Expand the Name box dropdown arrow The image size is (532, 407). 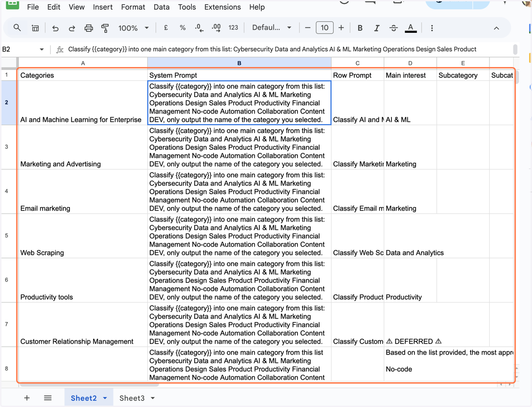tap(42, 50)
